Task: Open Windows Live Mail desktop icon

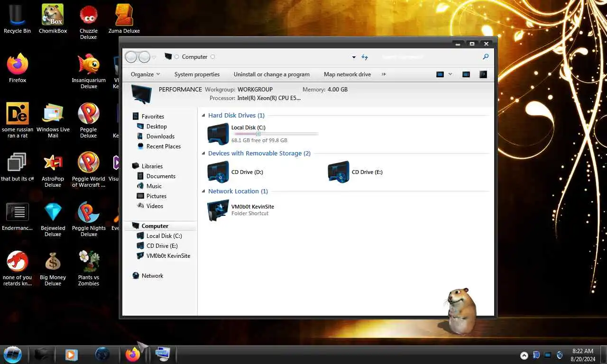Action: (x=53, y=120)
